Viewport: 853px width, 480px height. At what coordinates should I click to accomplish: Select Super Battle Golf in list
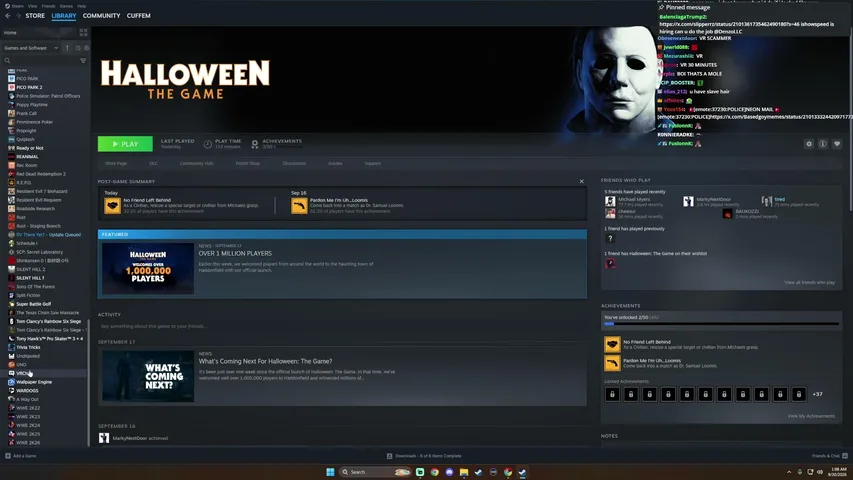[33, 304]
